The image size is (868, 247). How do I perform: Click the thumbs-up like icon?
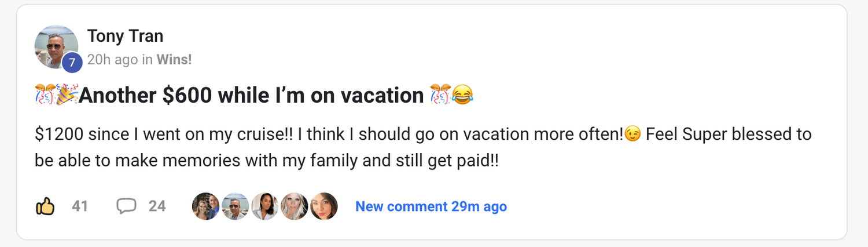coord(45,206)
